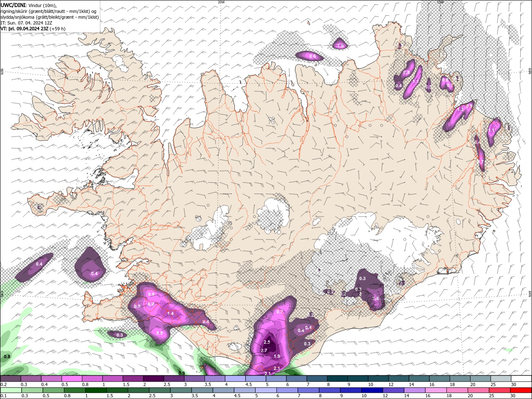Select the darkest purple snow swatch between 2 and 2.5
Viewport: 532px width, 399px height.
pos(153,379)
